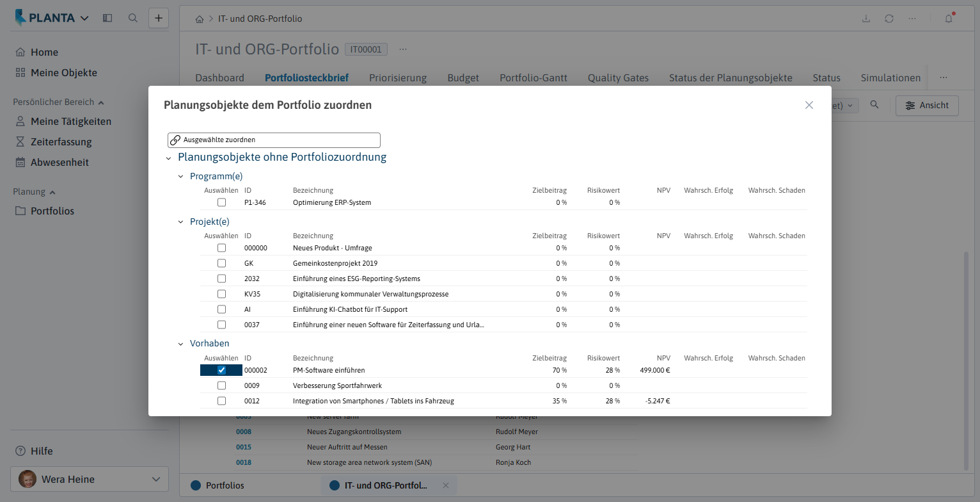This screenshot has width=980, height=502.
Task: Open the tab overflow dots after Simulationen
Action: tap(944, 77)
